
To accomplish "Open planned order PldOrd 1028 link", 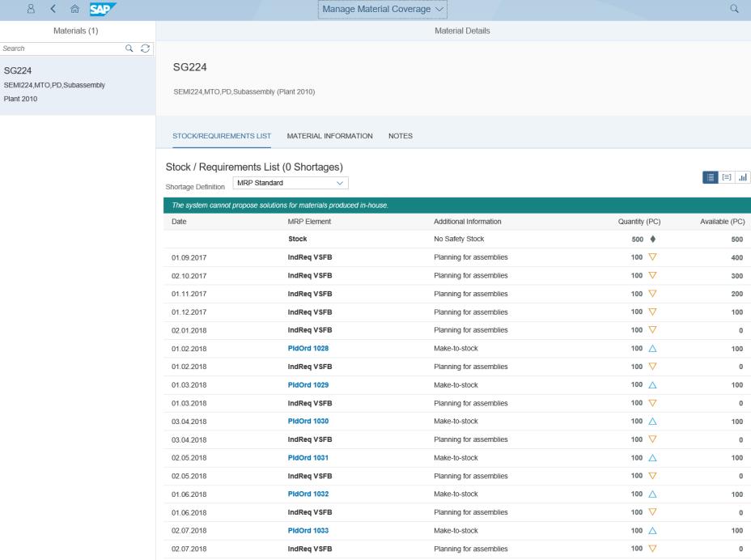I will 308,348.
